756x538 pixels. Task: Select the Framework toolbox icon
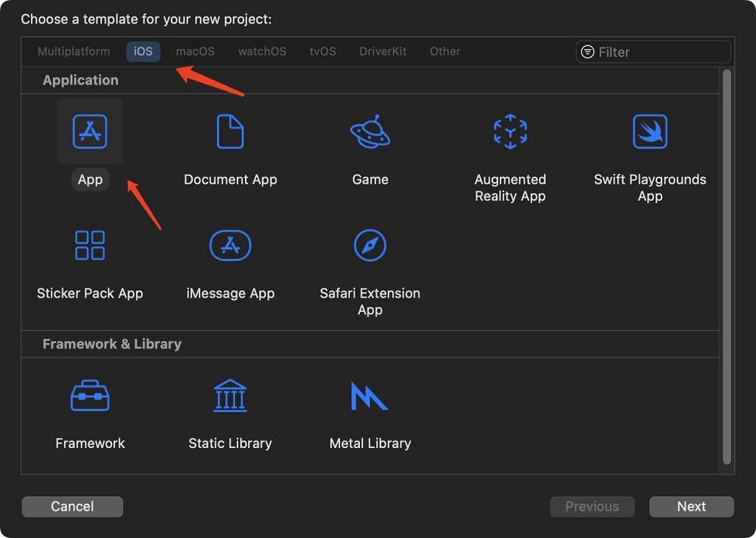pos(90,395)
